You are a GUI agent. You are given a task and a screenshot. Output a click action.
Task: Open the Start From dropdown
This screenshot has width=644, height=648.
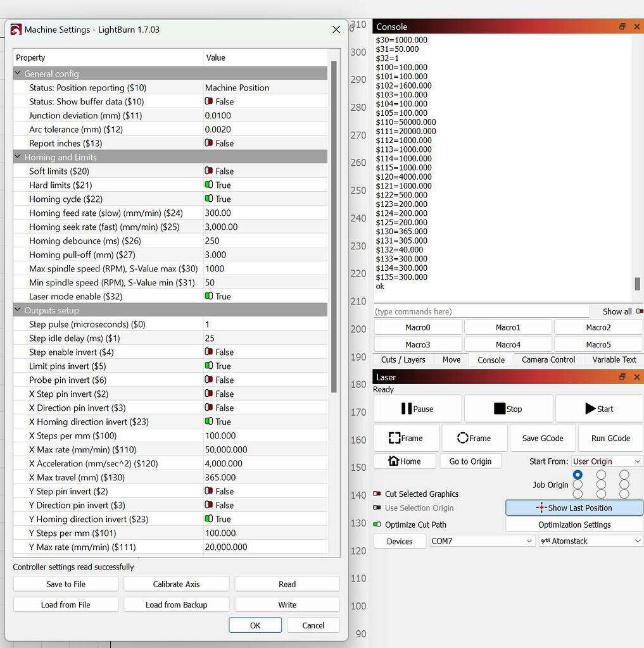point(607,461)
